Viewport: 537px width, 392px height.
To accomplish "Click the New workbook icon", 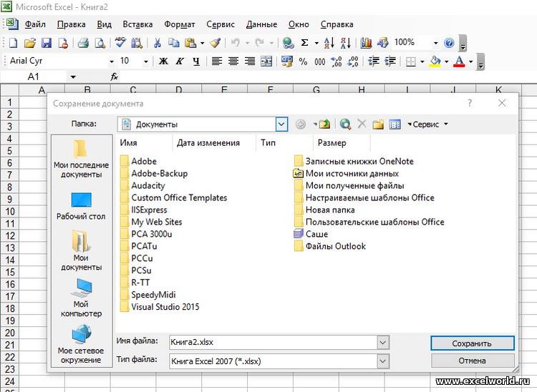I will click(13, 43).
